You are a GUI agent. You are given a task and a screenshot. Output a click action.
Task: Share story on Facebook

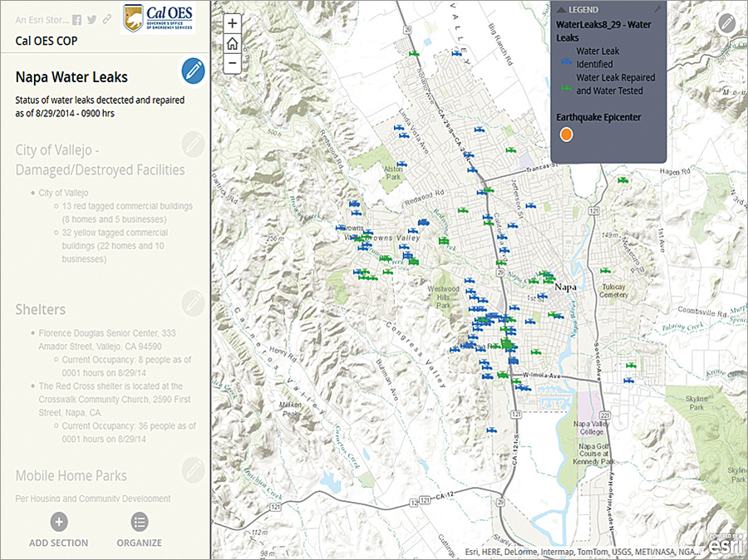[76, 20]
